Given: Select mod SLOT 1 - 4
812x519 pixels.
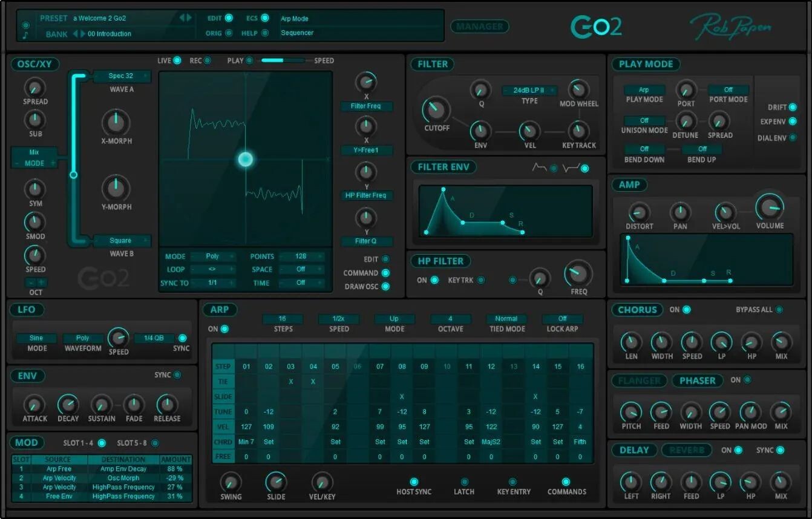Looking at the screenshot, I should (x=102, y=443).
